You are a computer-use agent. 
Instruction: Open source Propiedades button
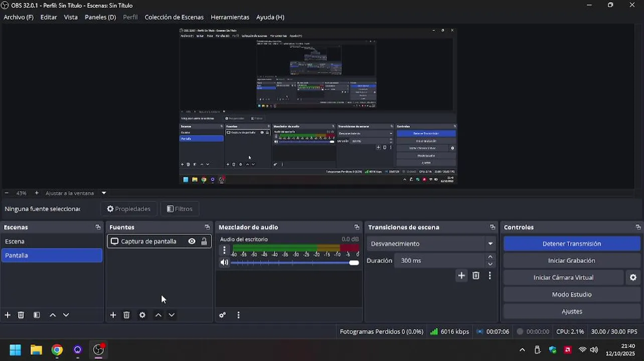(x=129, y=209)
